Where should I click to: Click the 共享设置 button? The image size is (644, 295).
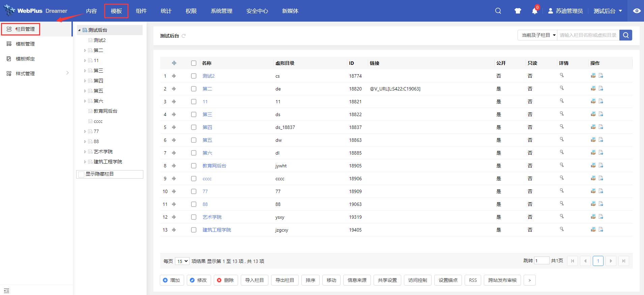387,280
